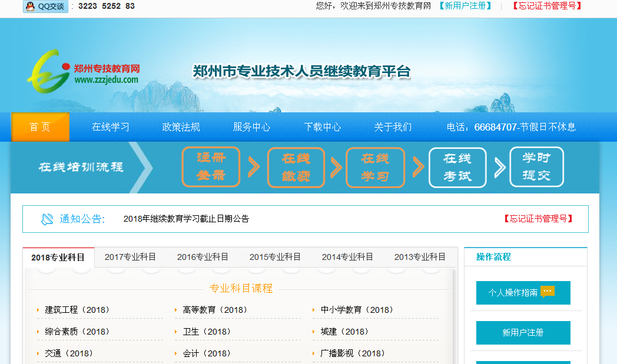
Task: Open 下载中心 from the navigation bar
Action: click(322, 127)
